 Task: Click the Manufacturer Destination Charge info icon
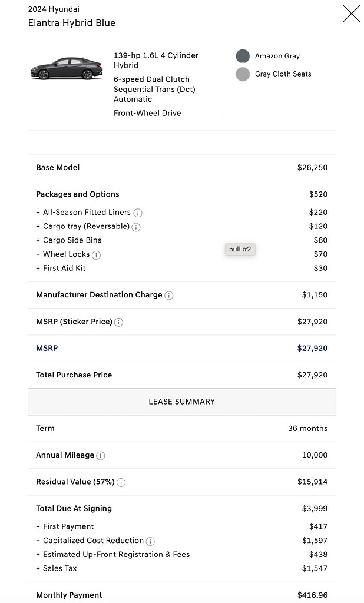point(169,295)
